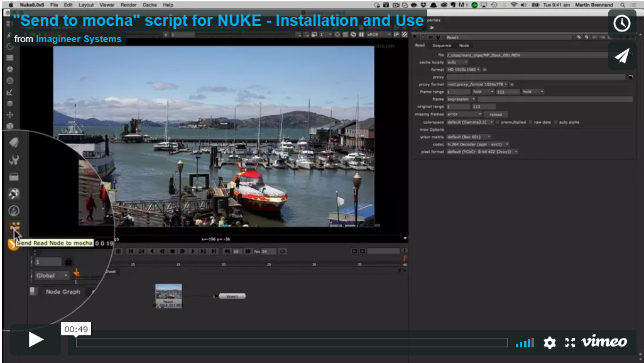Image resolution: width=644 pixels, height=363 pixels.
Task: Click the orange mocha logo icon
Action: 13,245
